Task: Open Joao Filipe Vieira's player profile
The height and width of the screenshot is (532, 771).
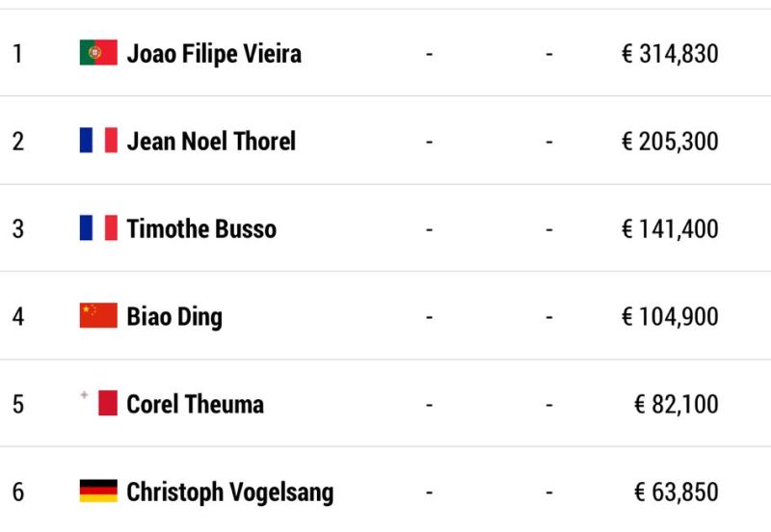Action: tap(214, 54)
